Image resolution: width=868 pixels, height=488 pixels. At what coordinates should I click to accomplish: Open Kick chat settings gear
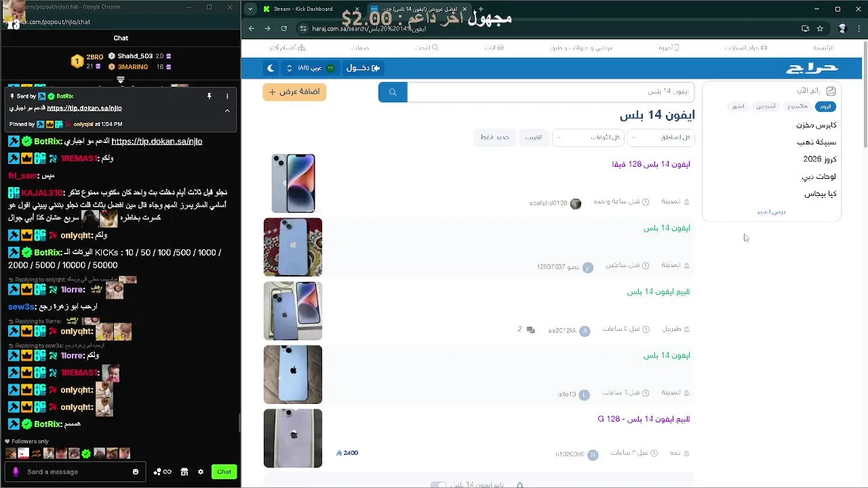click(201, 472)
